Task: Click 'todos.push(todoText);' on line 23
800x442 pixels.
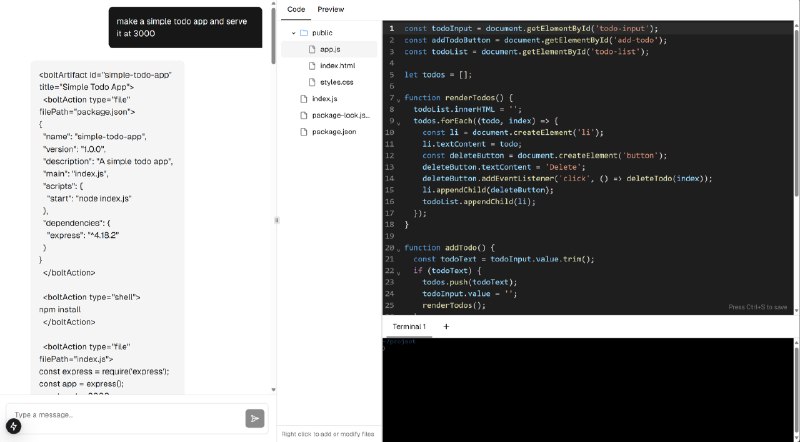Action: tap(469, 282)
